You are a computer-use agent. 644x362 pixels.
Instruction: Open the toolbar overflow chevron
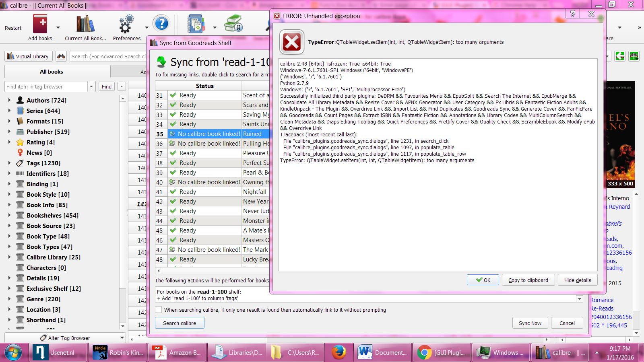[639, 28]
